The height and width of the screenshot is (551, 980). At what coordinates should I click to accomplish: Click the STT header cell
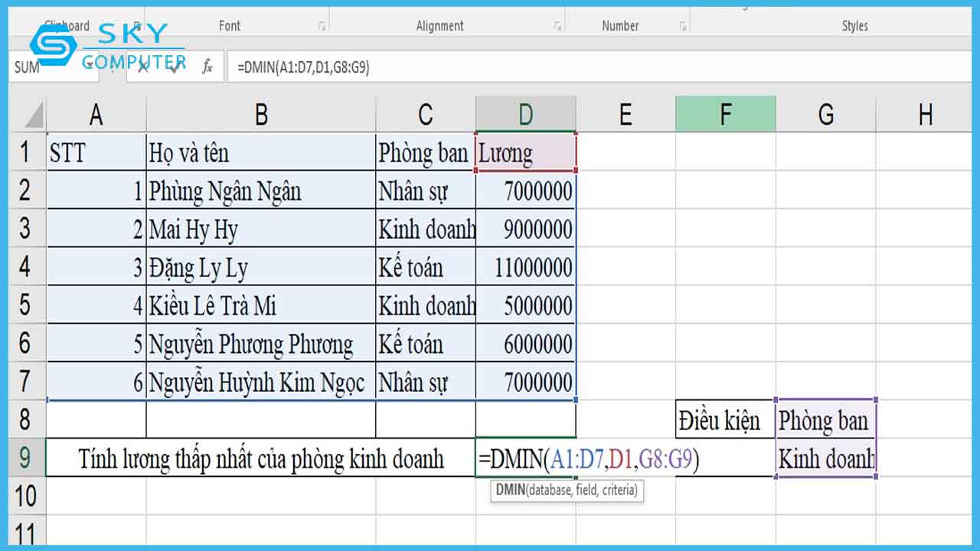point(96,152)
